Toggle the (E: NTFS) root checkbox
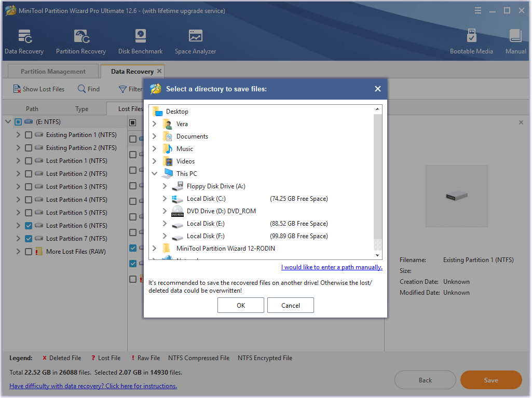The image size is (532, 398). [18, 122]
